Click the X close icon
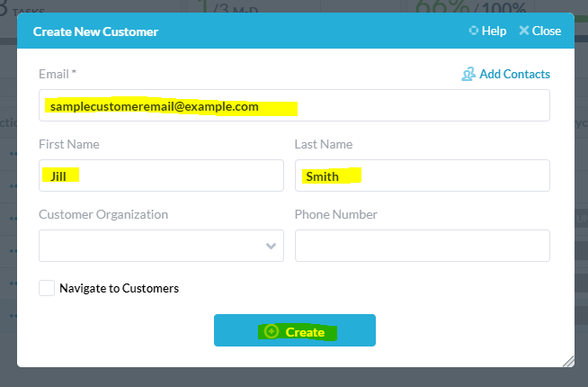This screenshot has height=387, width=588. point(524,31)
